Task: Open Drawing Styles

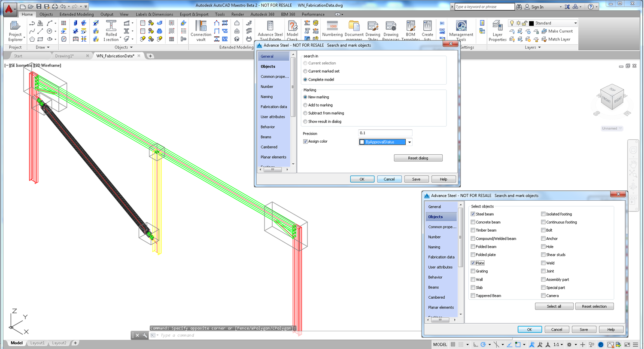Action: [373, 31]
